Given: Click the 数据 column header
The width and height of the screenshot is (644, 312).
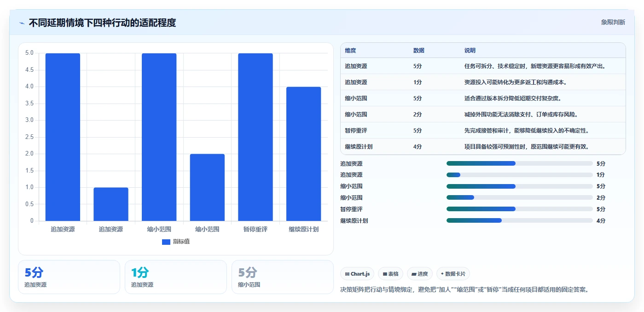Looking at the screenshot, I should (x=419, y=50).
